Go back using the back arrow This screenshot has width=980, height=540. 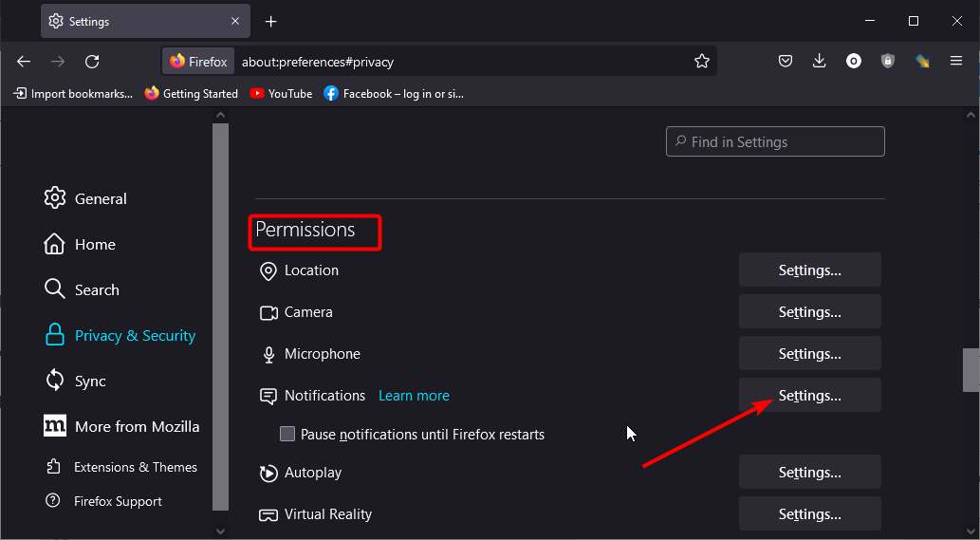click(x=24, y=62)
